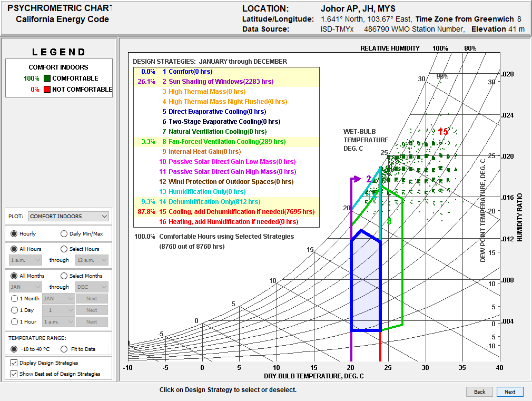The width and height of the screenshot is (532, 401).
Task: Click the green Comfortable legend swatch
Action: point(47,79)
